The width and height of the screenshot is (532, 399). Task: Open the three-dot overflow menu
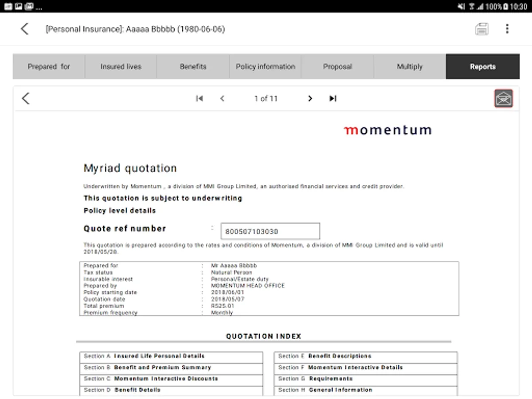pyautogui.click(x=507, y=29)
